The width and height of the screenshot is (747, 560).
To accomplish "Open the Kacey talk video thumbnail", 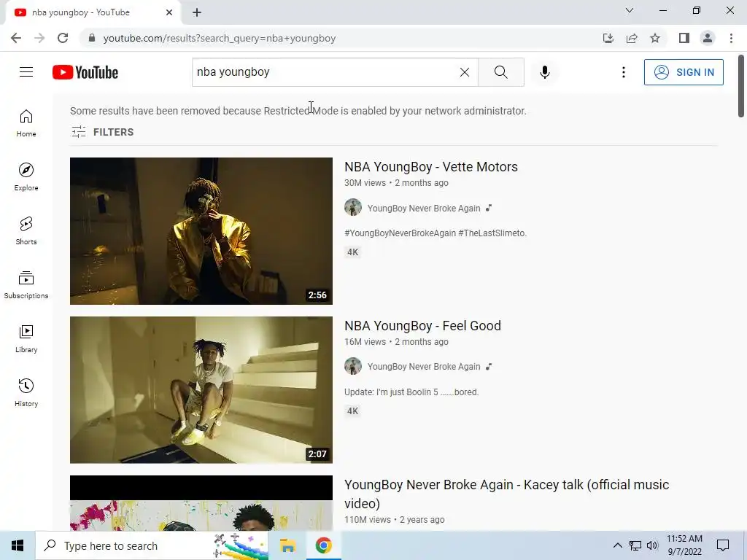I will click(x=201, y=503).
